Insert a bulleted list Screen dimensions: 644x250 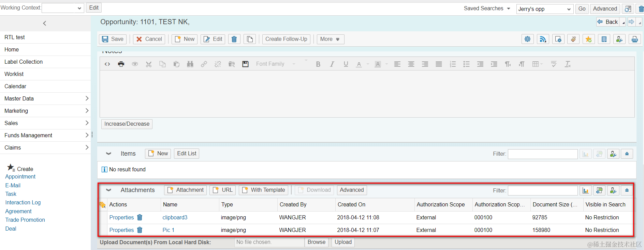coord(466,64)
